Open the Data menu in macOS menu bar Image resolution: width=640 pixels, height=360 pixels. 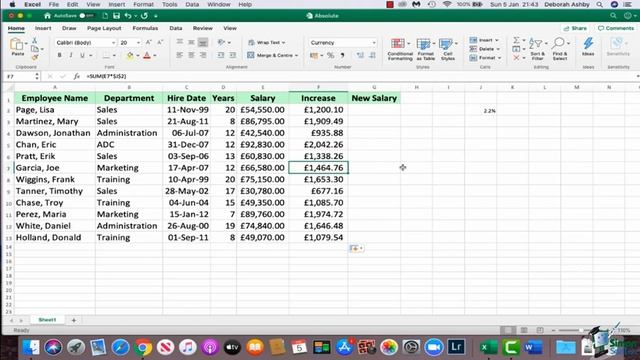click(x=192, y=4)
